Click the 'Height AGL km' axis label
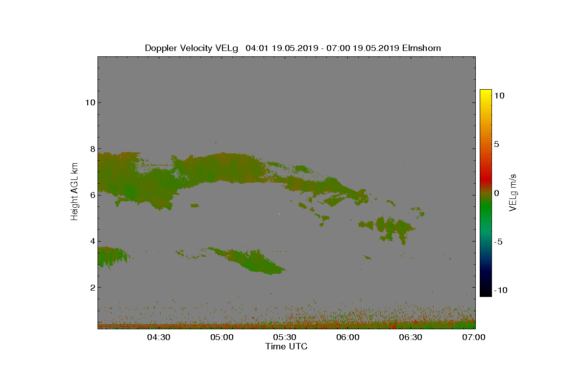 [x=74, y=192]
